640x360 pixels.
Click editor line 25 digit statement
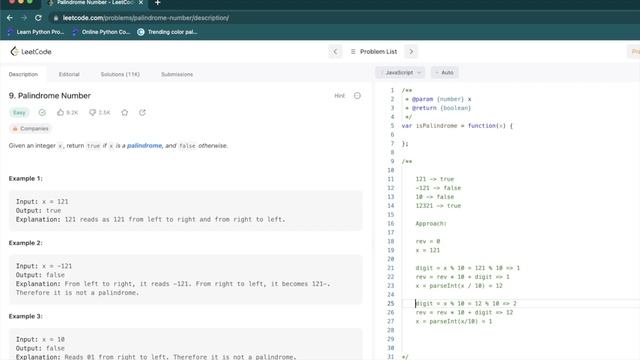pyautogui.click(x=466, y=303)
